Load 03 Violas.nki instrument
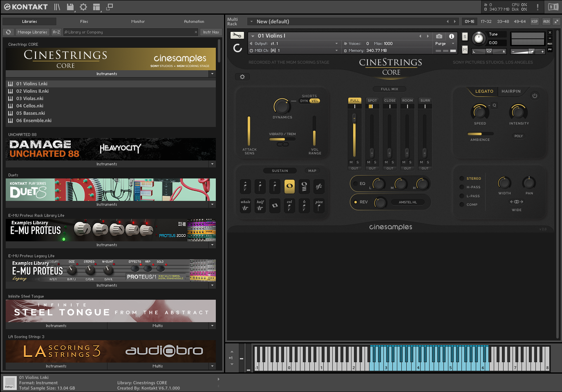The image size is (562, 392). pyautogui.click(x=111, y=98)
